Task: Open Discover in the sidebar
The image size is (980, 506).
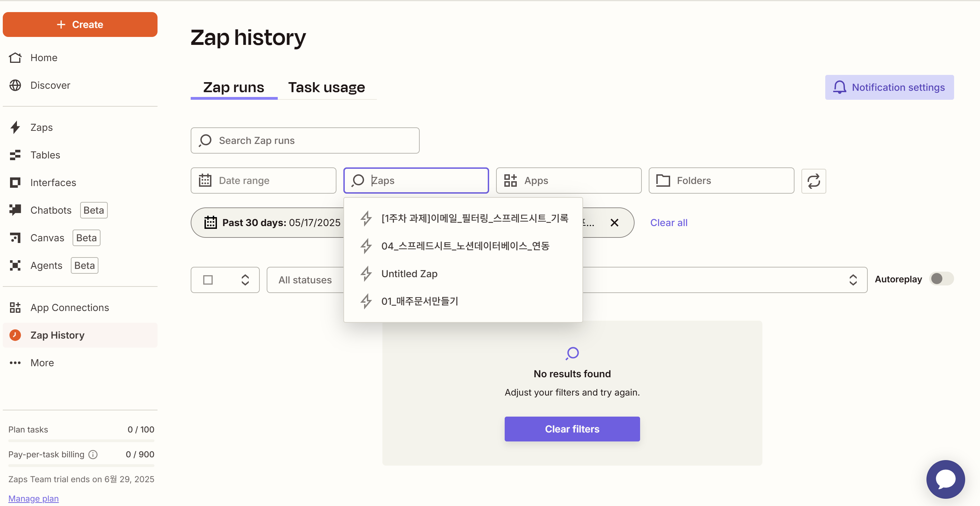Action: point(80,85)
